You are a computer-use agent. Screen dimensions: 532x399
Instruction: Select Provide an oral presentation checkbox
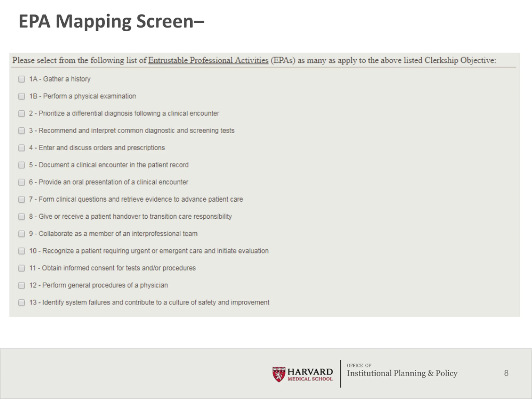tap(22, 182)
